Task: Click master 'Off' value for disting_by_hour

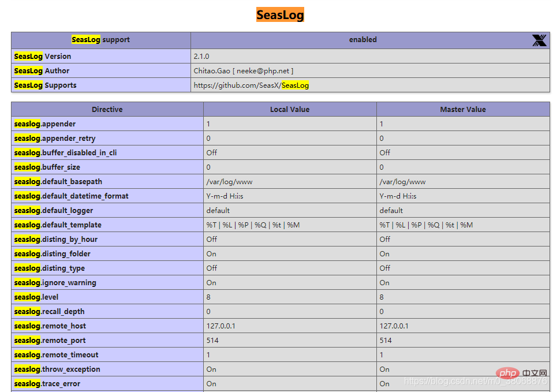Action: point(385,240)
